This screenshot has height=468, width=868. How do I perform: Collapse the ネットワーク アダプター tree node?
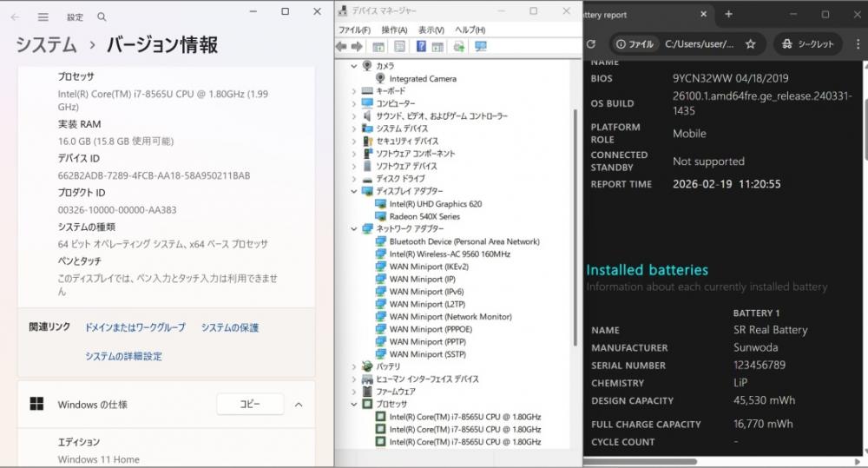tap(354, 228)
